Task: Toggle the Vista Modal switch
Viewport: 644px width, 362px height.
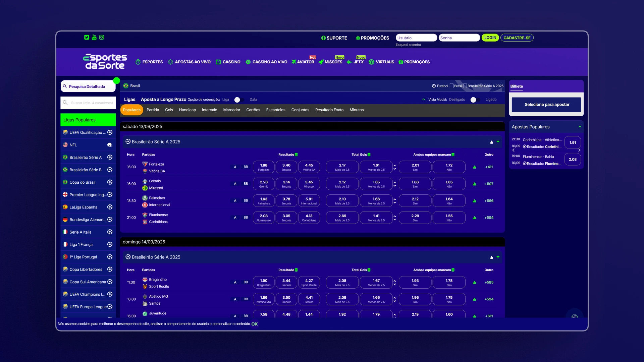Action: tap(475, 100)
